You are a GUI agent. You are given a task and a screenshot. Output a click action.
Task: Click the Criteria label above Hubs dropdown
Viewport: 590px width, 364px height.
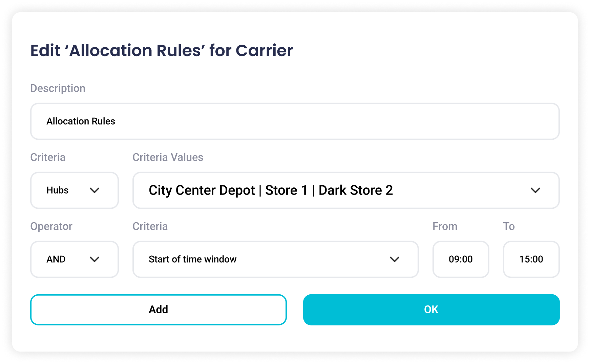48,157
